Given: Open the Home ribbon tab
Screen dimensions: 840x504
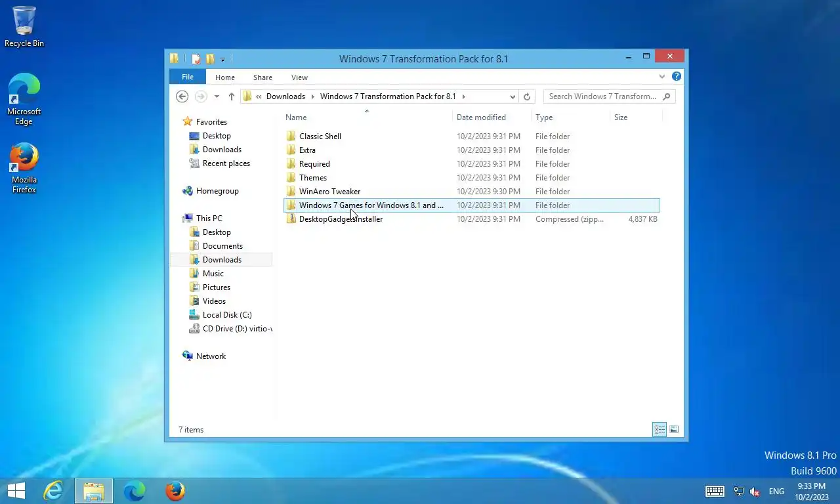Looking at the screenshot, I should pos(225,77).
